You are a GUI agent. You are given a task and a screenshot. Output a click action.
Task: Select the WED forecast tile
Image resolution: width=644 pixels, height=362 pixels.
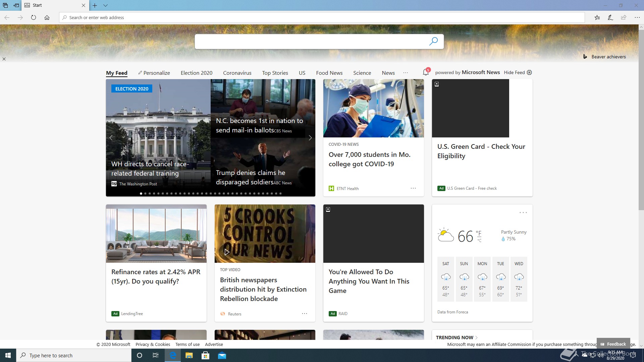coord(519,279)
